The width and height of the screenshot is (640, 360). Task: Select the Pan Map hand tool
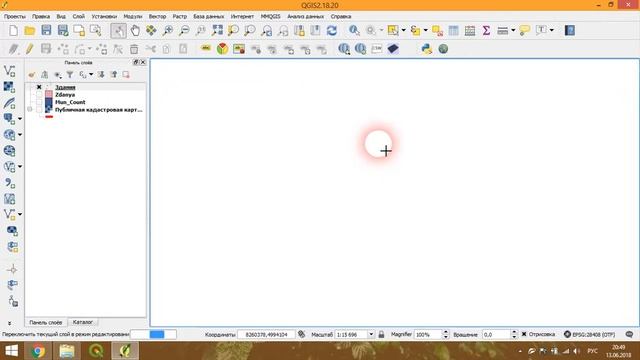[x=135, y=31]
